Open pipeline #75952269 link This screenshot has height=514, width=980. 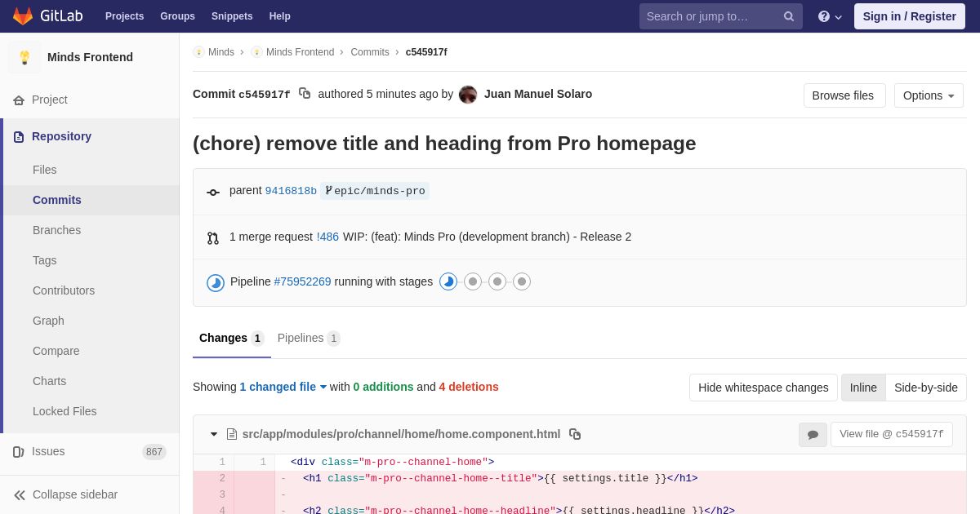point(302,281)
